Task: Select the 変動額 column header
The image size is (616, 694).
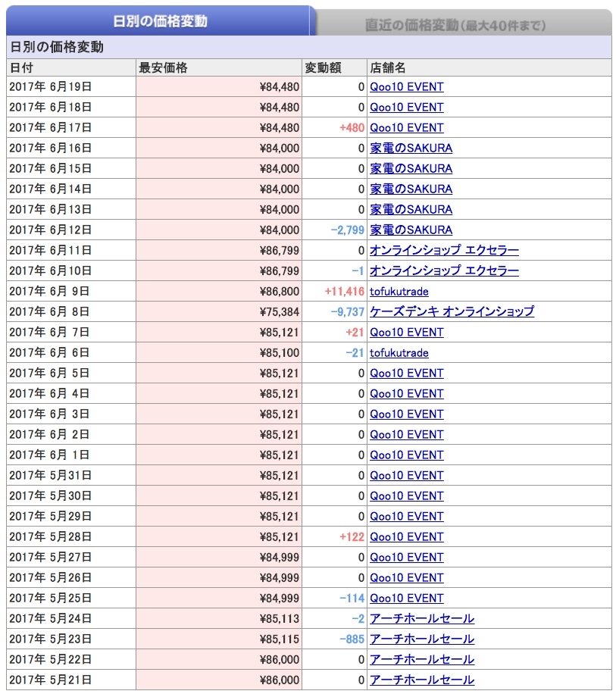Action: click(334, 67)
